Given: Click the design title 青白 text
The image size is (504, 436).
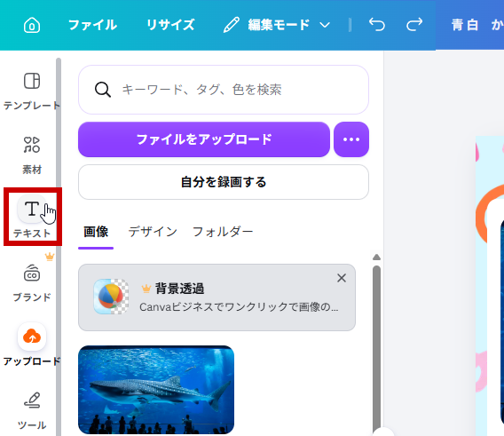Looking at the screenshot, I should tap(465, 25).
